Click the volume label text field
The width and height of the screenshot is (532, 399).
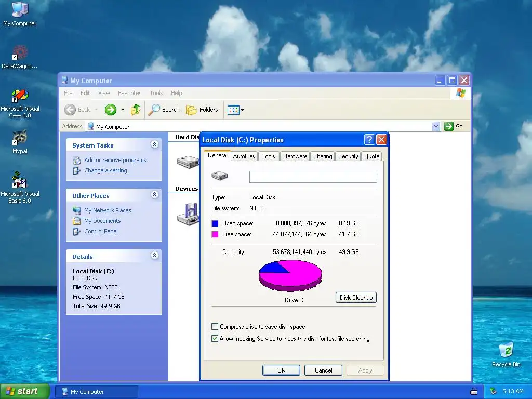click(x=313, y=177)
